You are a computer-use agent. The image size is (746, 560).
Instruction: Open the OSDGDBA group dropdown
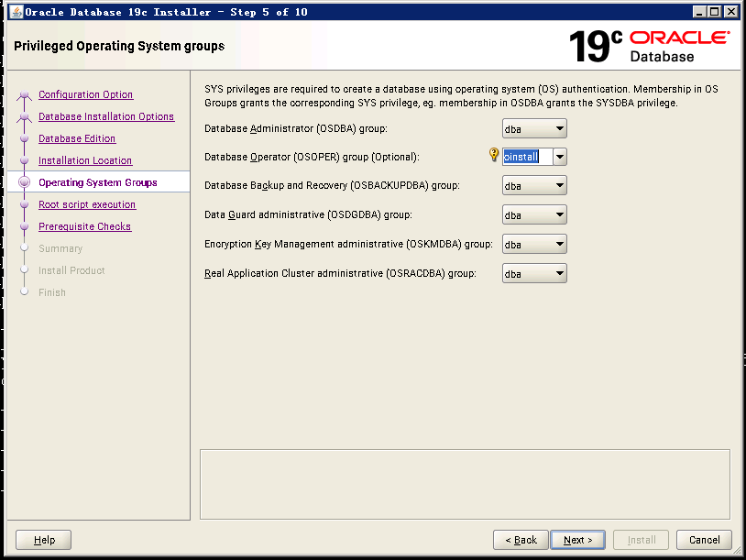[x=534, y=215]
